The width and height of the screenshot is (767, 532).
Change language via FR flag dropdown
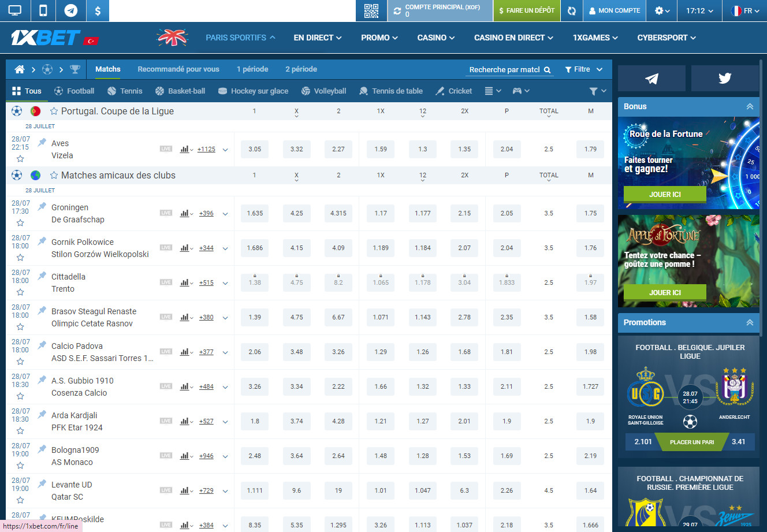[x=745, y=10]
